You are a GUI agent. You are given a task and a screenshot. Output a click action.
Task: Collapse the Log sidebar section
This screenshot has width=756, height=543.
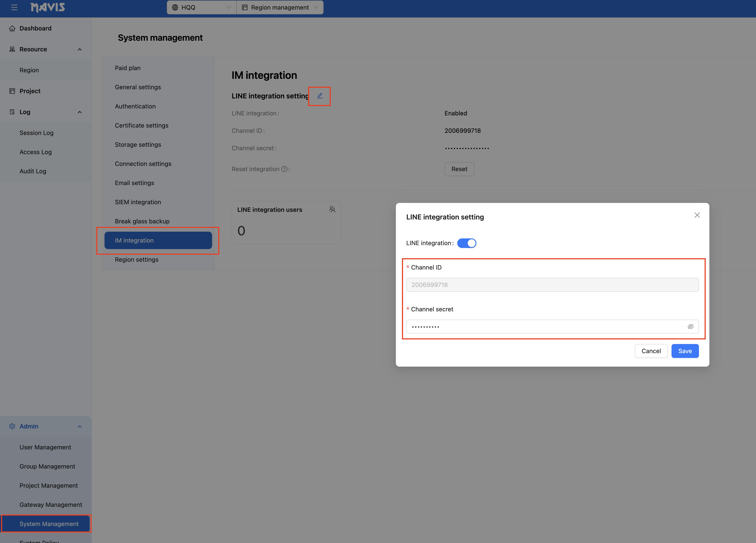click(79, 112)
